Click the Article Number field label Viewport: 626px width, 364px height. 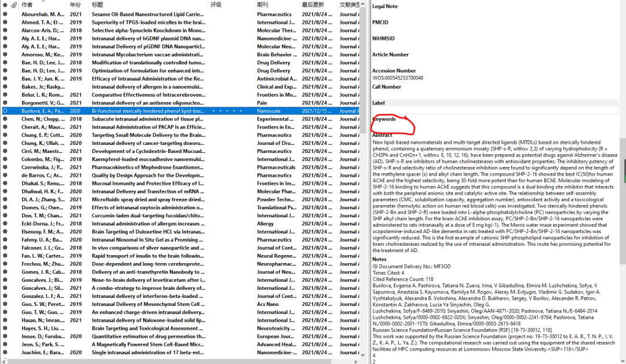point(391,54)
